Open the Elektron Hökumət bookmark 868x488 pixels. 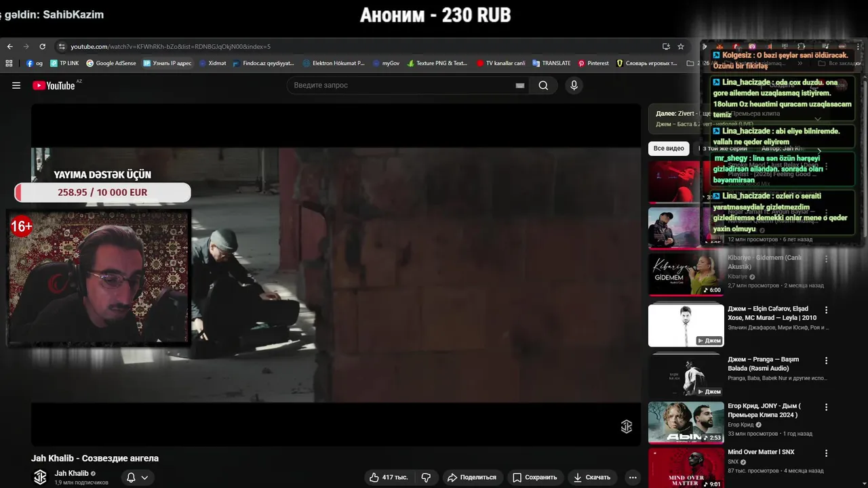click(x=334, y=63)
